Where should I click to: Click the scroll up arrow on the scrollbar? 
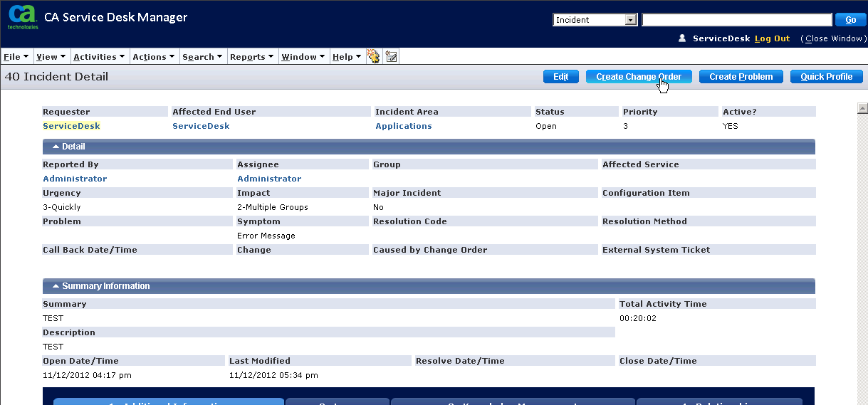pos(862,108)
